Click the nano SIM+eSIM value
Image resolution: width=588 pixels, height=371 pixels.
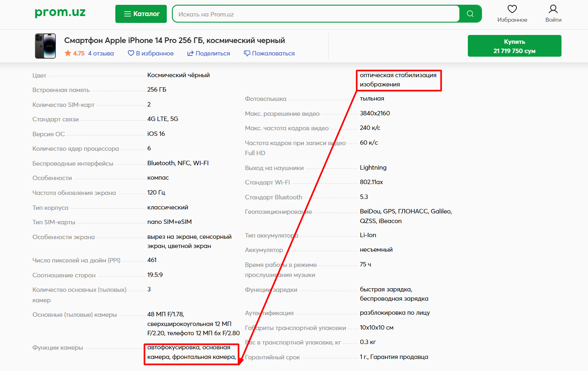tap(170, 222)
